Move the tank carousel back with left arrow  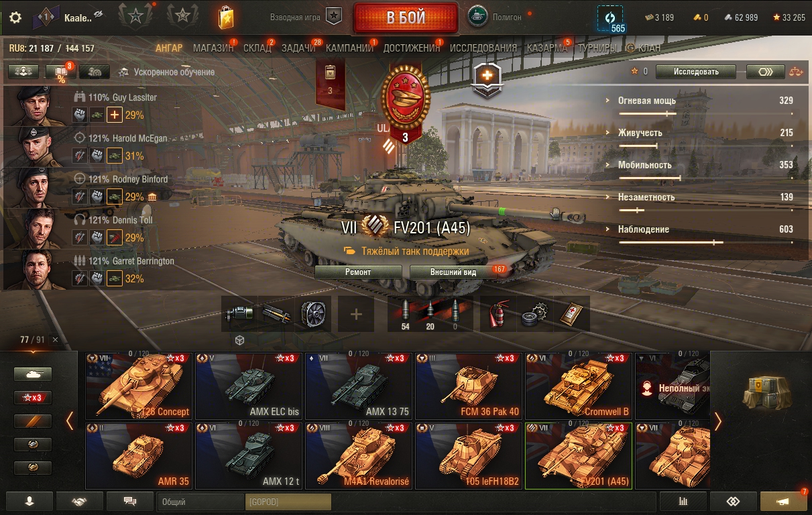69,421
